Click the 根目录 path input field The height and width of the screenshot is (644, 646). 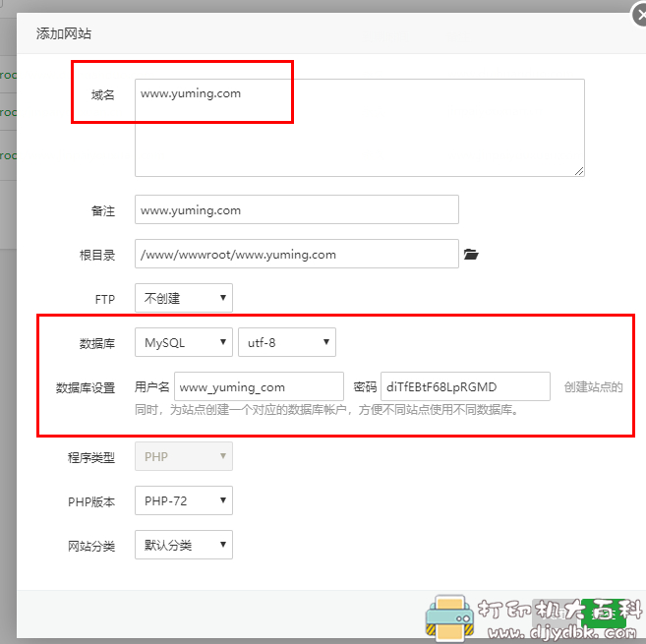(297, 254)
